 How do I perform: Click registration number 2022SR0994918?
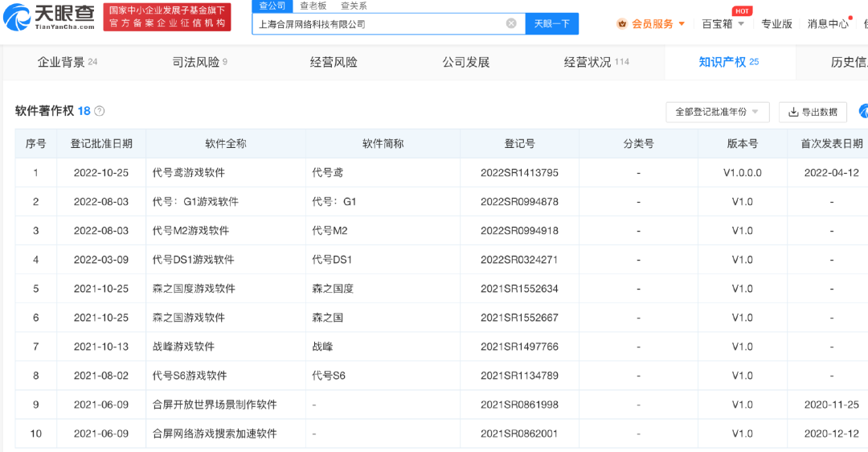(519, 231)
